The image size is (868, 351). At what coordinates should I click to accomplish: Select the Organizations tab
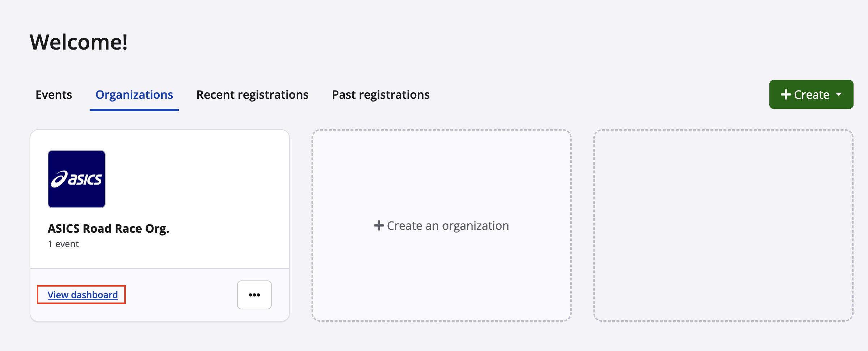tap(134, 95)
